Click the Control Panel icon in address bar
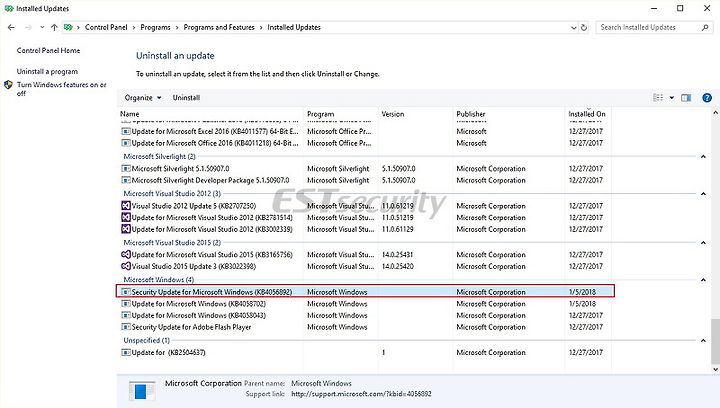The image size is (720, 408). pos(68,28)
